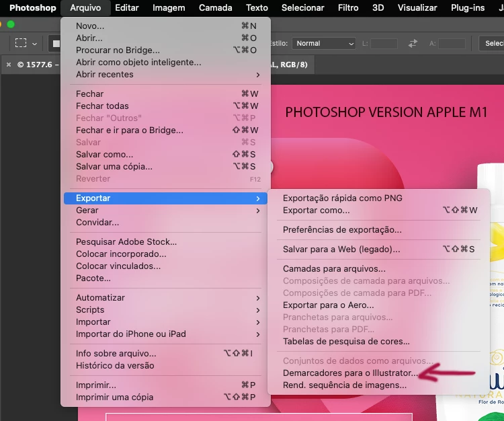Choose Novo... from Arquivo menu
504x421 pixels.
[165, 26]
